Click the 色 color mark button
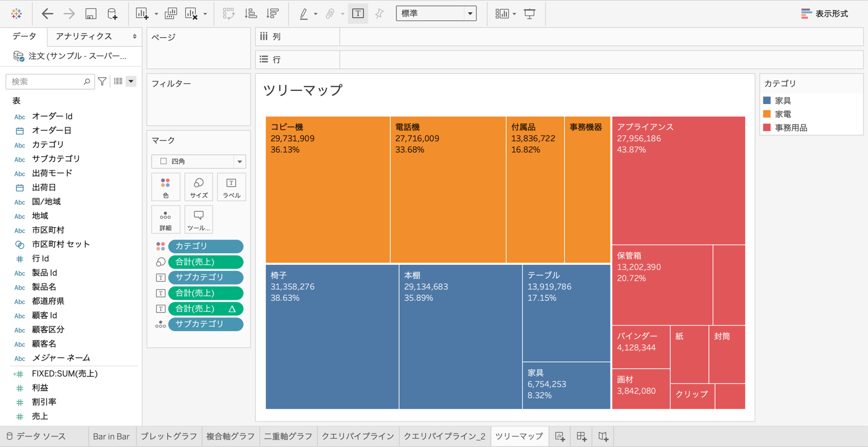 165,187
